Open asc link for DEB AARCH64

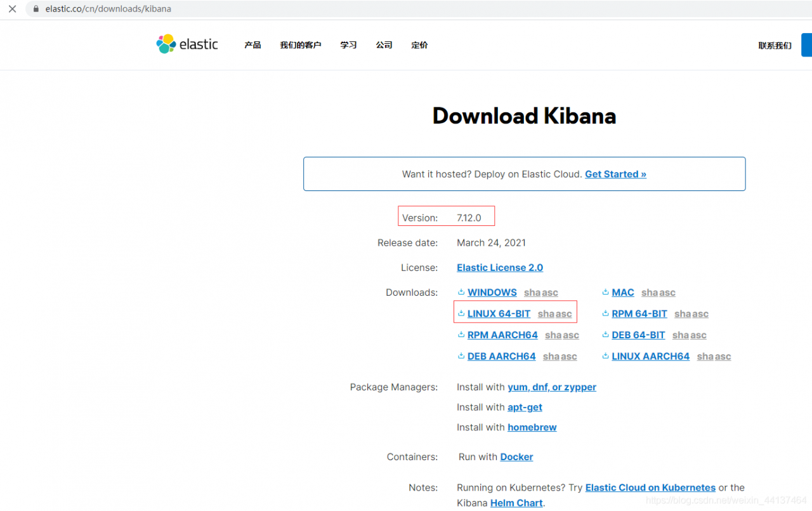click(x=569, y=357)
